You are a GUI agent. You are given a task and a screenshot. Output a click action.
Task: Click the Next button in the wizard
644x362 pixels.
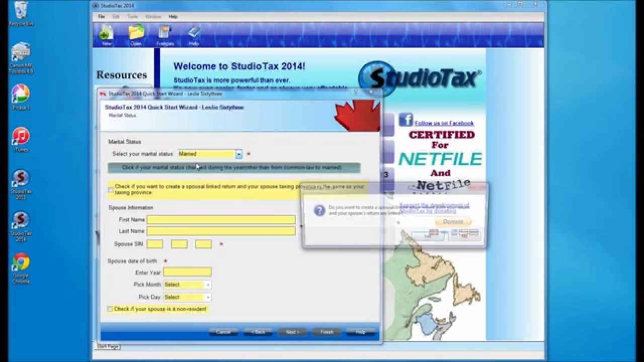pos(292,332)
